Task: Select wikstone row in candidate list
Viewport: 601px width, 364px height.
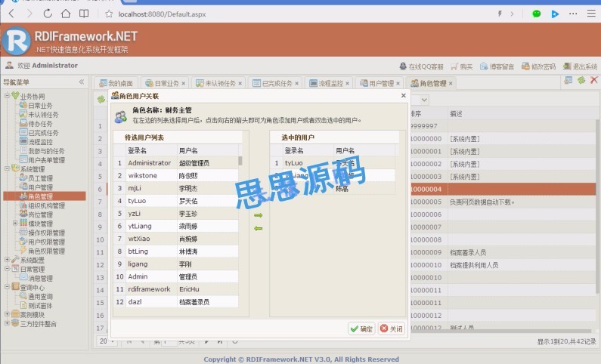Action: pos(176,175)
